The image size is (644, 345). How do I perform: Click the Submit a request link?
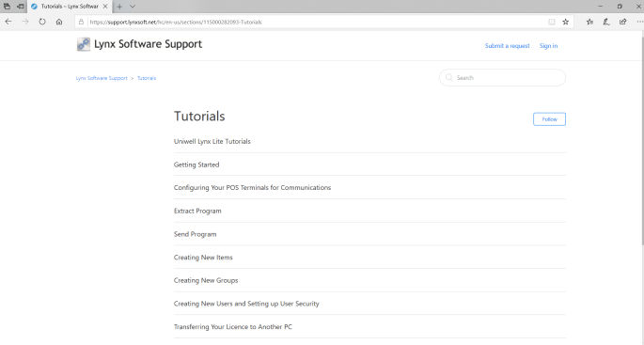(x=508, y=45)
